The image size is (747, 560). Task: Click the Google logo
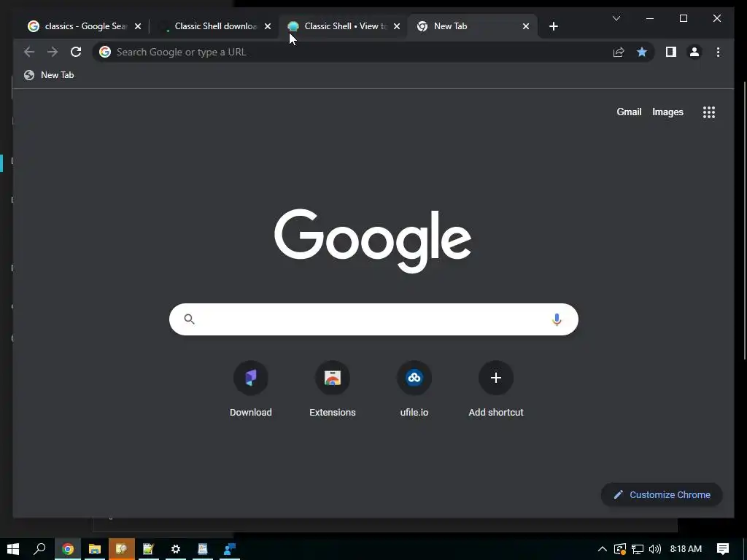(x=373, y=241)
